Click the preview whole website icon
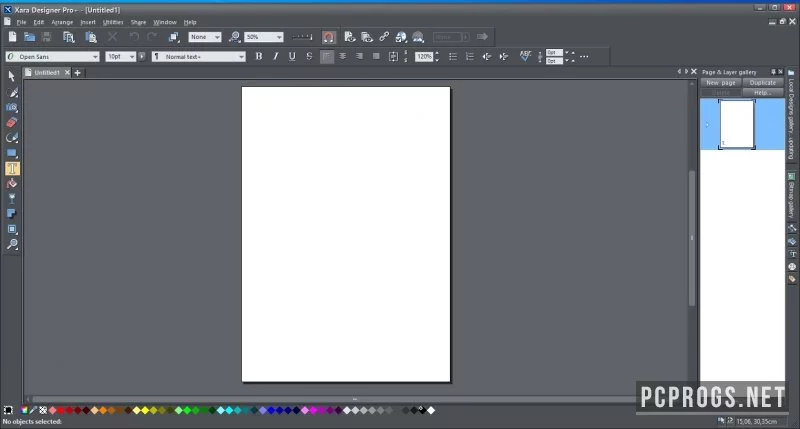The width and height of the screenshot is (800, 429). 367,37
